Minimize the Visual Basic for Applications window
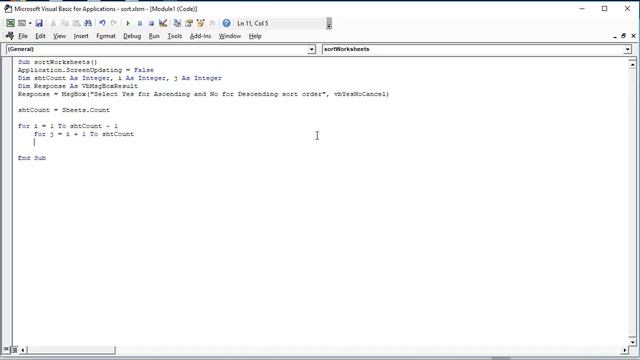This screenshot has width=640, height=360. (x=582, y=9)
